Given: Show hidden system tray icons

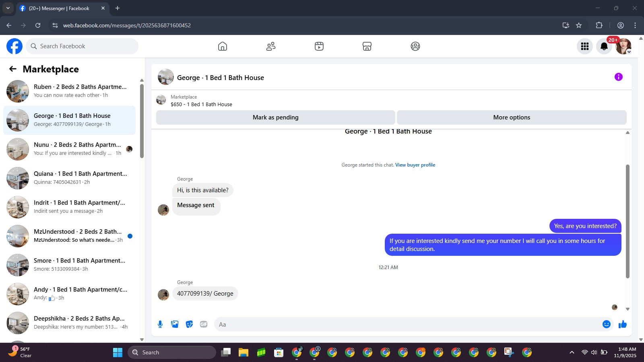Looking at the screenshot, I should click(x=572, y=352).
